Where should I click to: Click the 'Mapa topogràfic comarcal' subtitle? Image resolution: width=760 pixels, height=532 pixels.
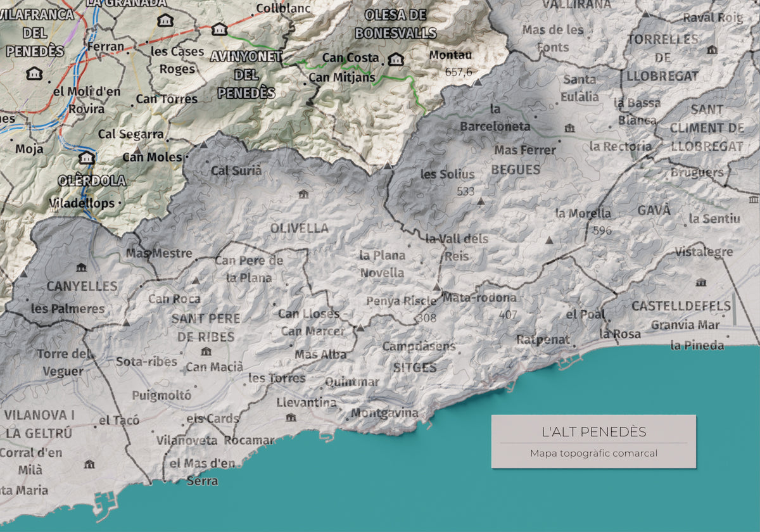(x=593, y=453)
